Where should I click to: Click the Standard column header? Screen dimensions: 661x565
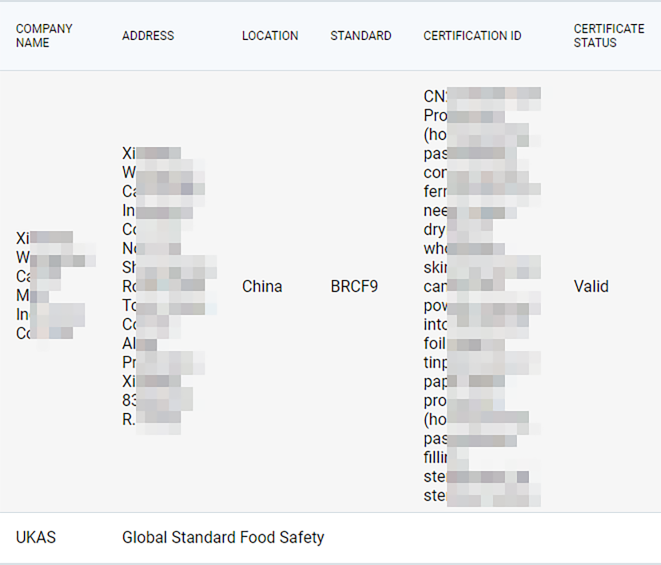click(361, 36)
